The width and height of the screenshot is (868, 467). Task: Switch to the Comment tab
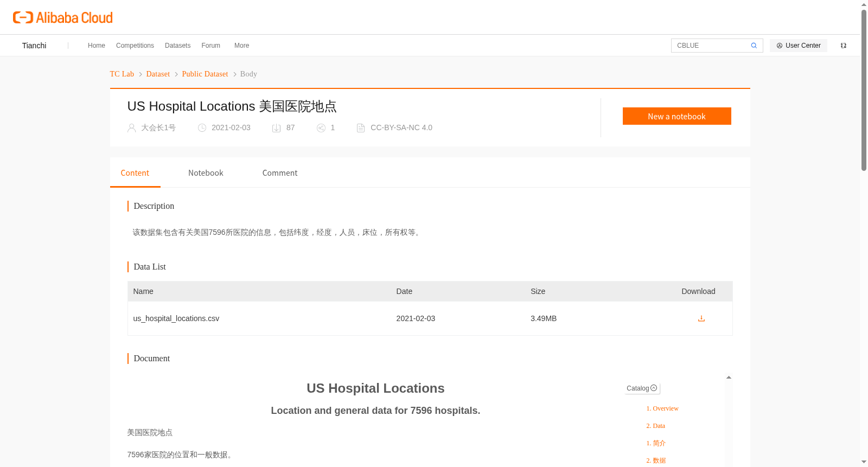pyautogui.click(x=280, y=173)
